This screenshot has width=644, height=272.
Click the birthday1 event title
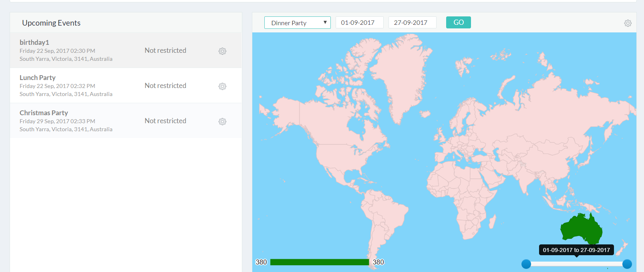34,42
